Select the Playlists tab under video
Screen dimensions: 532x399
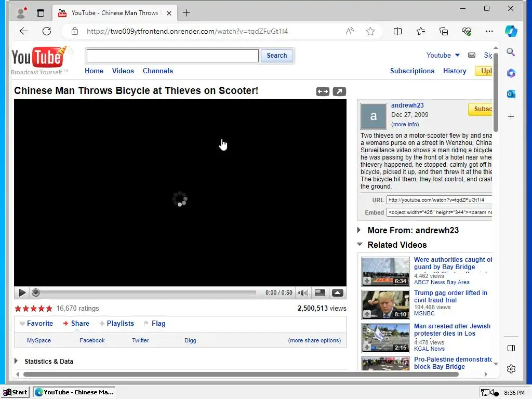point(117,323)
